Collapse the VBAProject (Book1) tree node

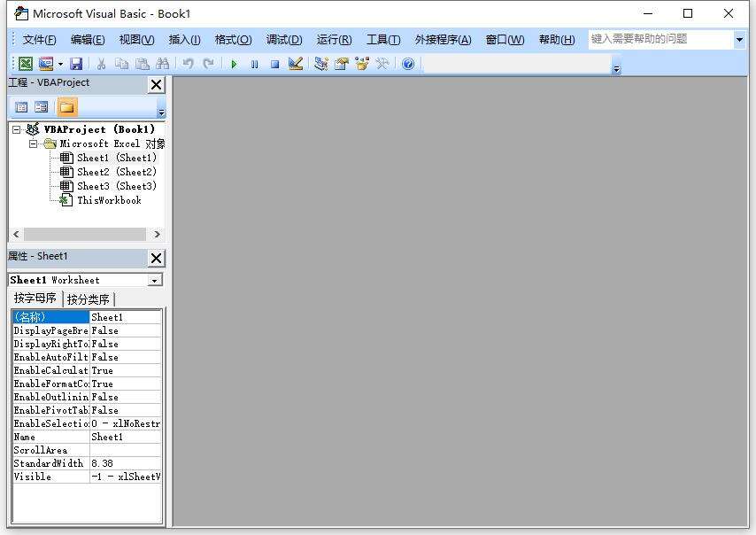[17, 129]
